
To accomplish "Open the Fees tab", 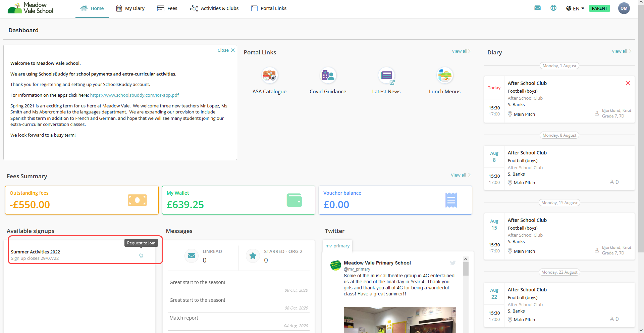I will point(167,8).
